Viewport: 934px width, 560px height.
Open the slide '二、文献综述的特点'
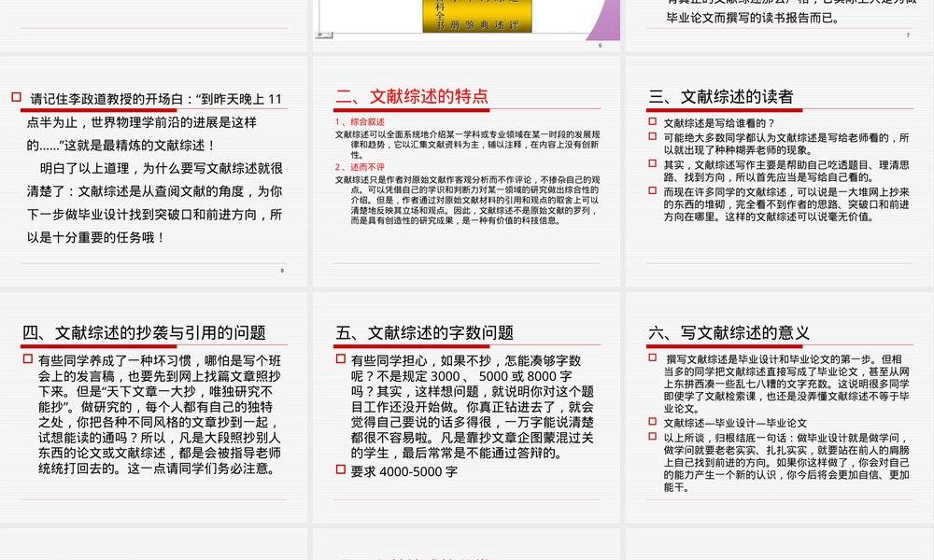[x=466, y=172]
